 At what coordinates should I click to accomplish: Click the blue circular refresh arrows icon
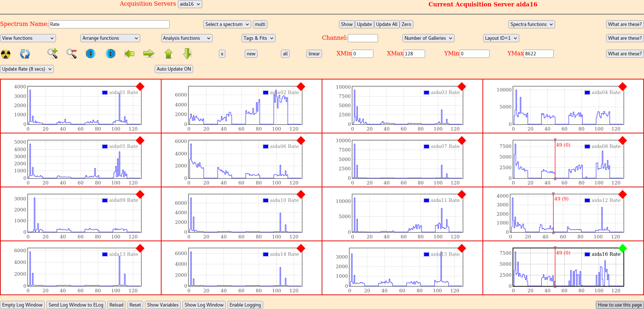point(25,54)
